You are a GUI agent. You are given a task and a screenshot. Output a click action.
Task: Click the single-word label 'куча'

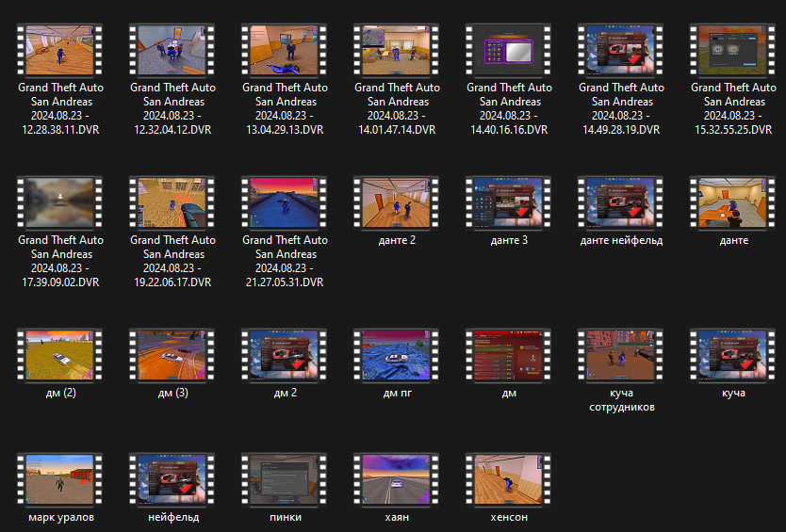tap(733, 394)
